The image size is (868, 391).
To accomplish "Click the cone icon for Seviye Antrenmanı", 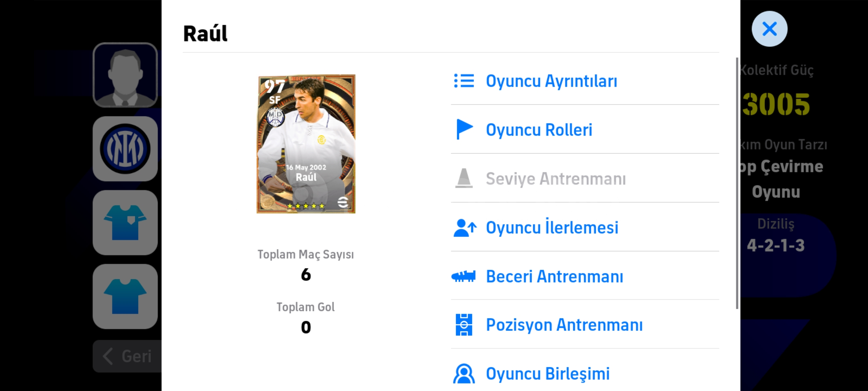I will (x=464, y=178).
